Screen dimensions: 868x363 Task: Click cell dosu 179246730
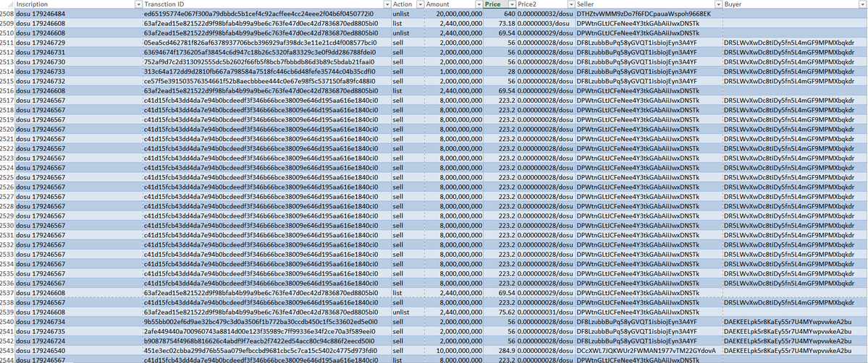pos(78,61)
